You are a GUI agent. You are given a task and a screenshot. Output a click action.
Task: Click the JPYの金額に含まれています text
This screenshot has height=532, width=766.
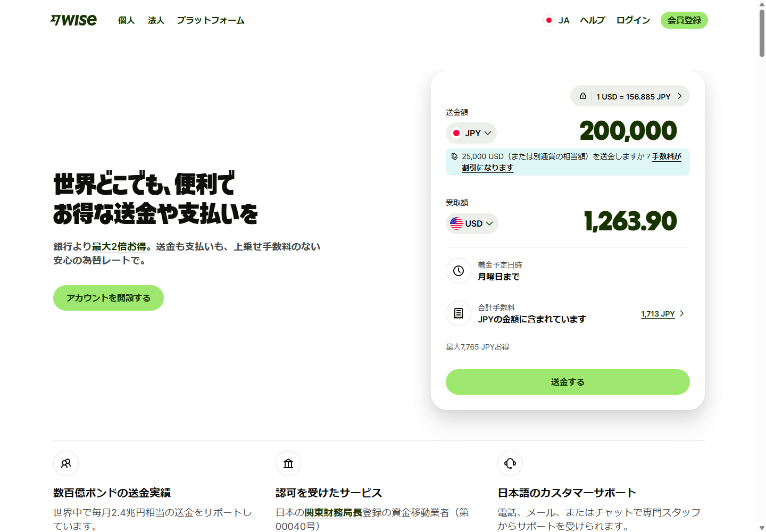click(x=532, y=319)
